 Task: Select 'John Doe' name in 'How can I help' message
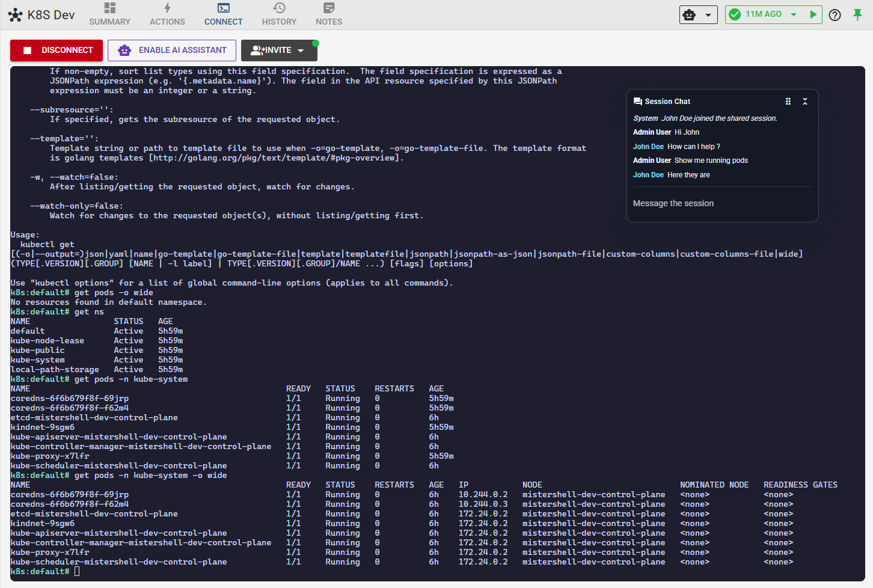[648, 147]
